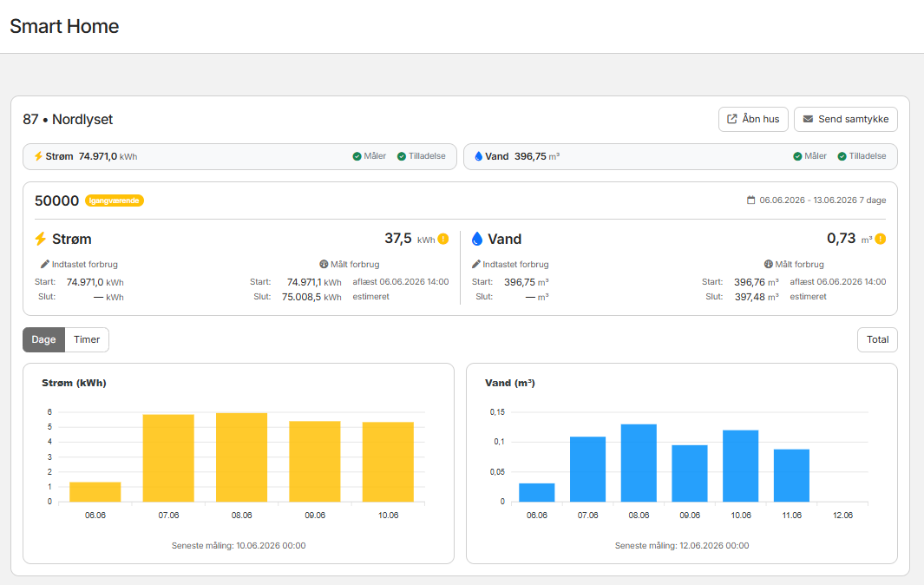The height and width of the screenshot is (585, 924).
Task: Click the pencil icon next to Strøm Indtastet forbrug
Action: [45, 264]
